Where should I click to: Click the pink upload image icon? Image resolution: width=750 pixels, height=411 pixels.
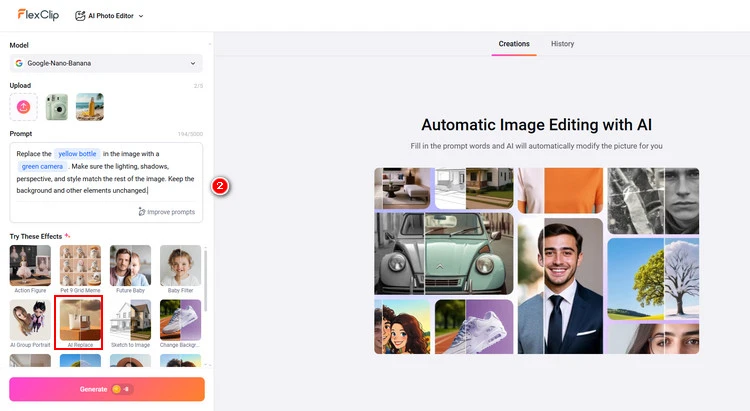[x=24, y=106]
